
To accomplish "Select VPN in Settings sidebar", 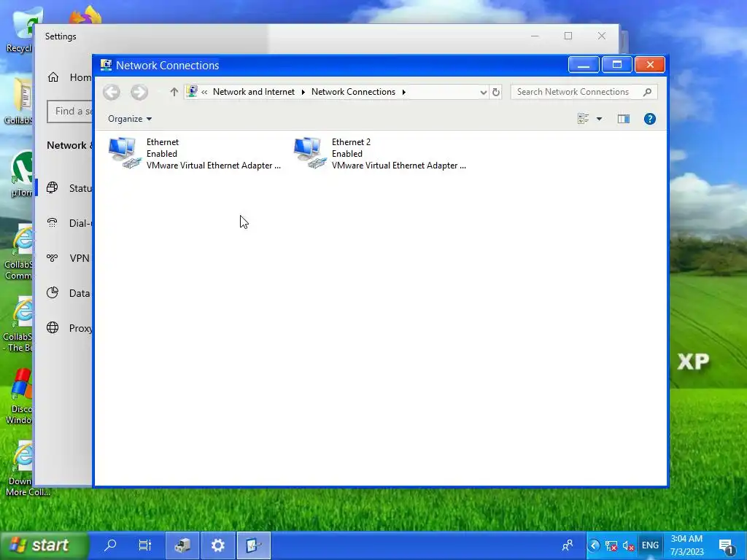I will pos(69,258).
